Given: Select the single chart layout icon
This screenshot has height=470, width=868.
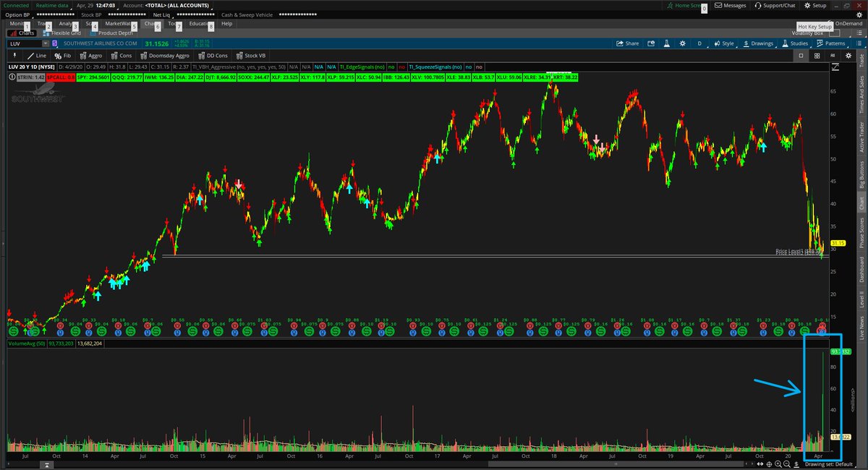Looking at the screenshot, I should pos(801,56).
